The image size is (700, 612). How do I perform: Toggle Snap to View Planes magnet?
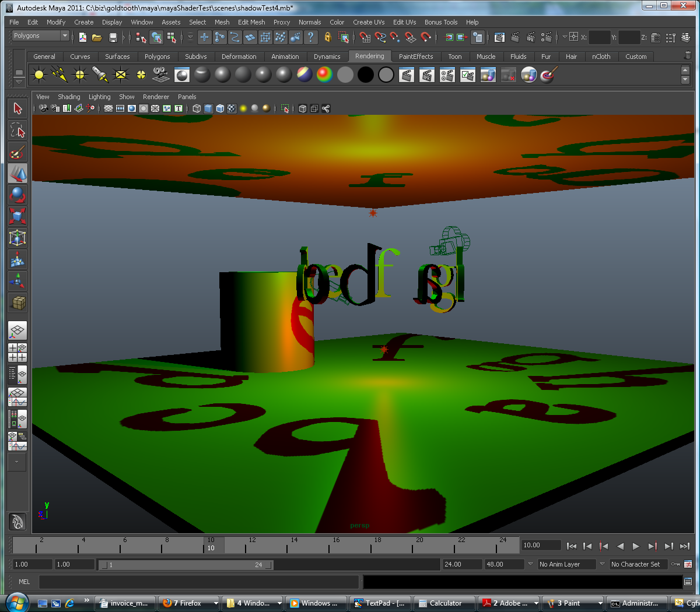[411, 37]
